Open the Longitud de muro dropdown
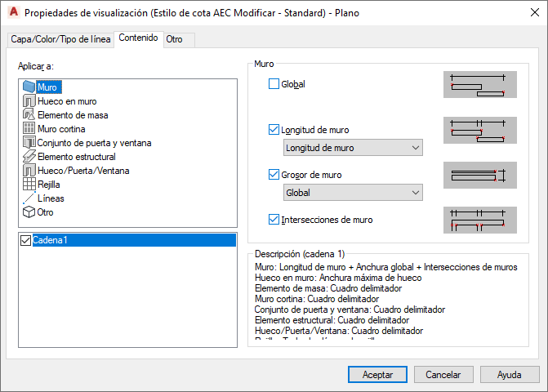 coord(352,148)
